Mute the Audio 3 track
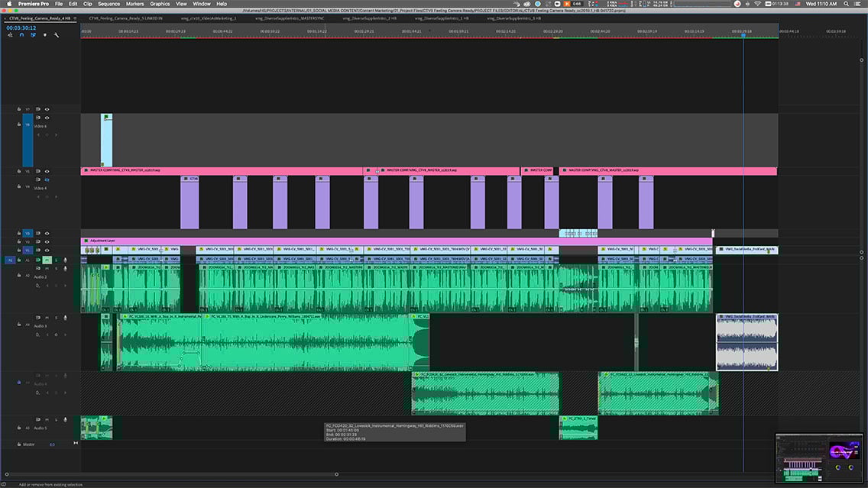 (x=46, y=317)
